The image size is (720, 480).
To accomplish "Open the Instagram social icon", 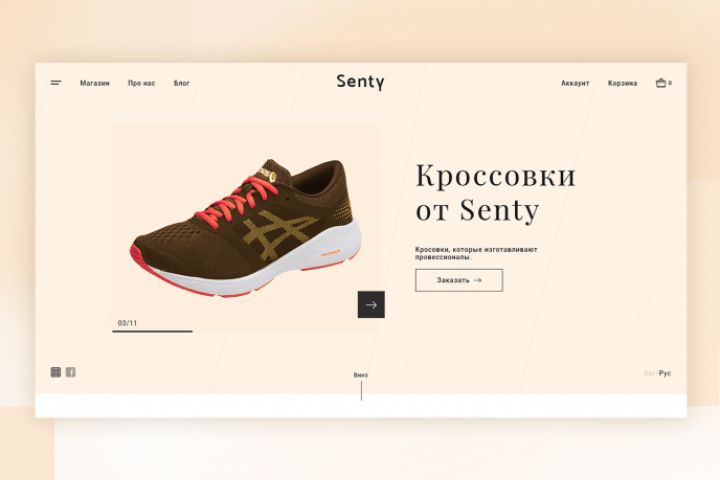I will [56, 372].
